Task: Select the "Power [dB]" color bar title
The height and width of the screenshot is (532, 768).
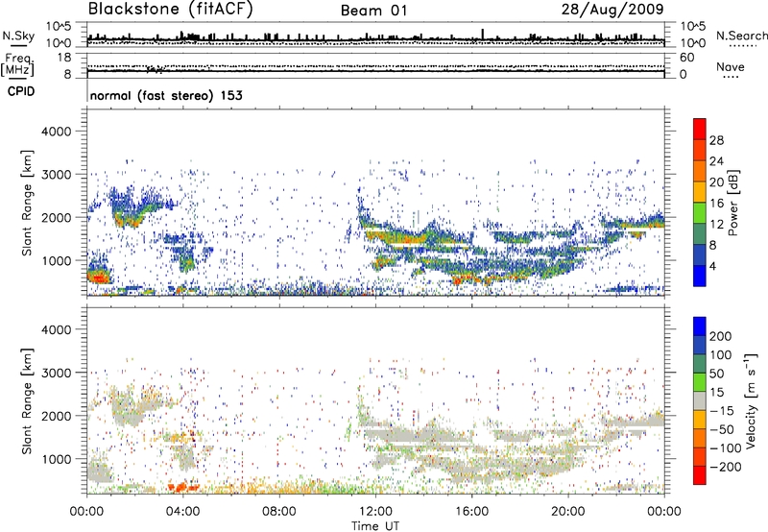Action: 732,203
